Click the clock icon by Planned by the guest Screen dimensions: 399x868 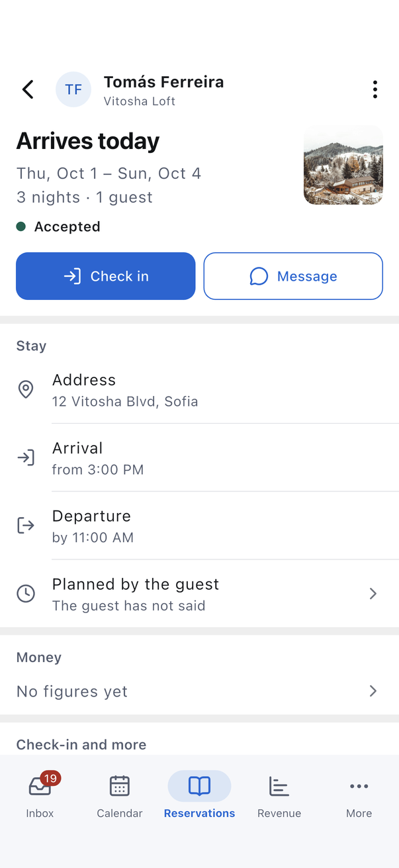tap(26, 593)
